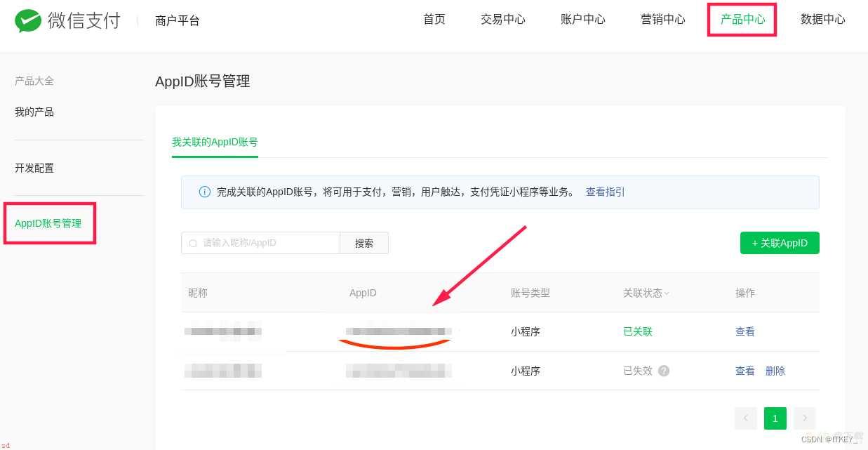This screenshot has width=868, height=450.
Task: Click the 关联AppID green button
Action: (780, 243)
